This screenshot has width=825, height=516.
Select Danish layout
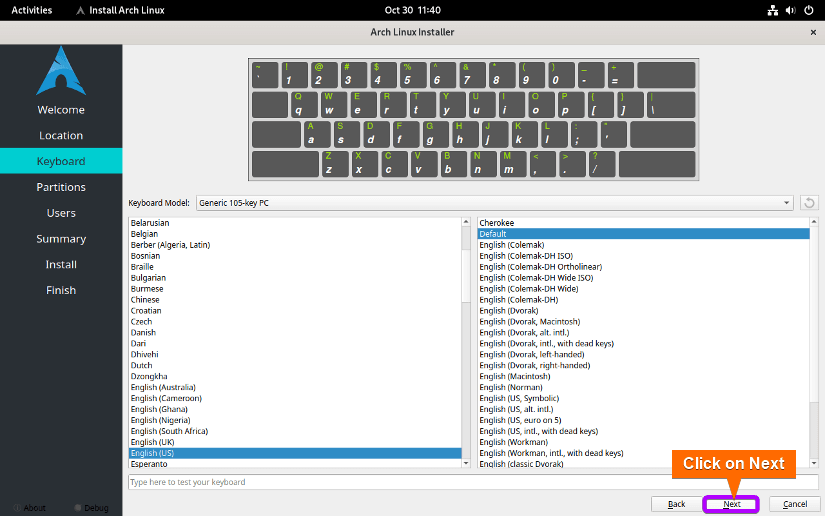click(295, 332)
